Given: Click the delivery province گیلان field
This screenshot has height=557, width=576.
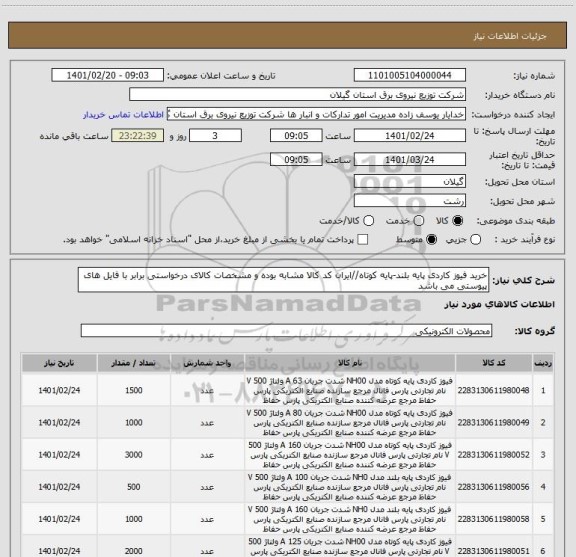Looking at the screenshot, I should click(x=410, y=182).
